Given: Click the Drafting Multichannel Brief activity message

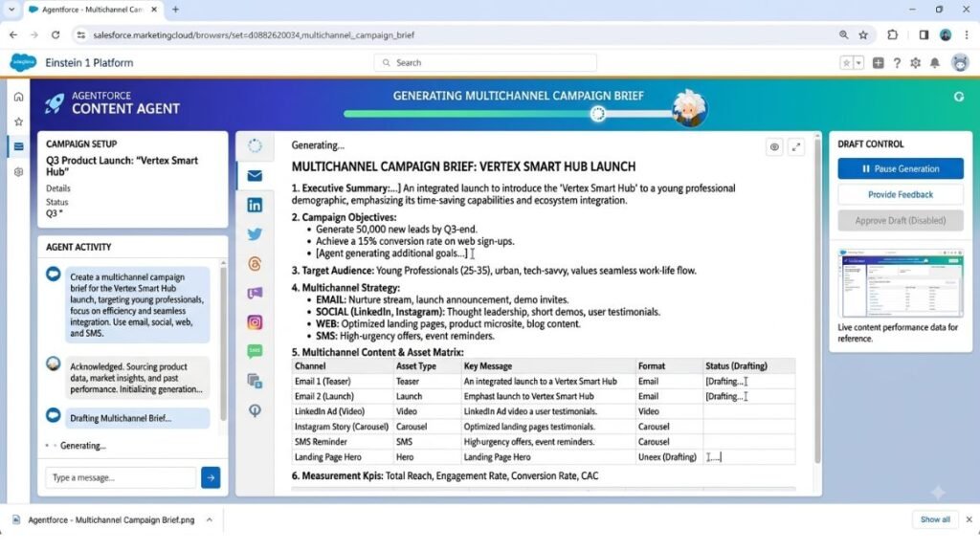Looking at the screenshot, I should [x=138, y=418].
